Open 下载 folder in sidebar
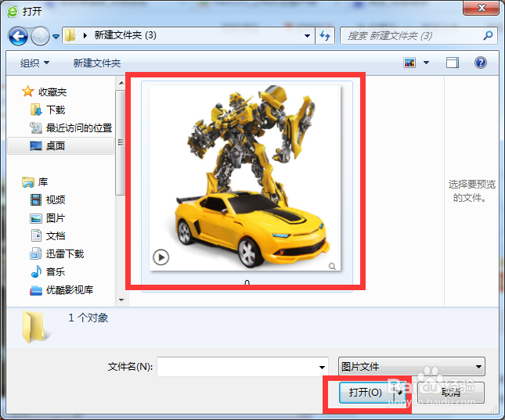505x420 pixels. tap(56, 110)
